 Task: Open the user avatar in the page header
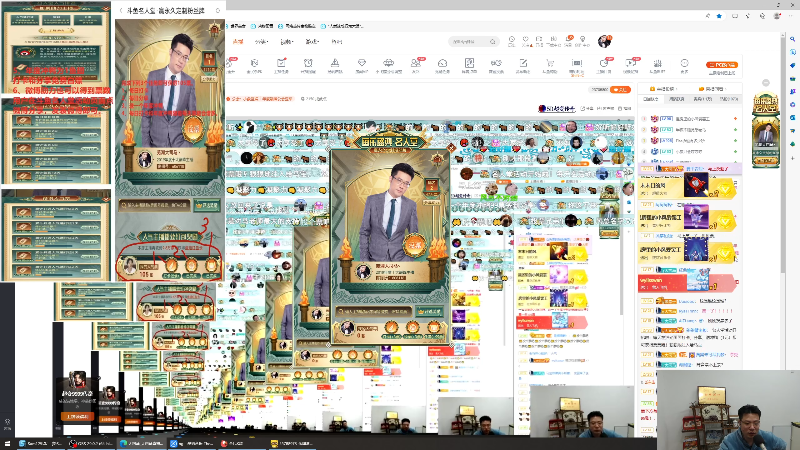click(605, 41)
